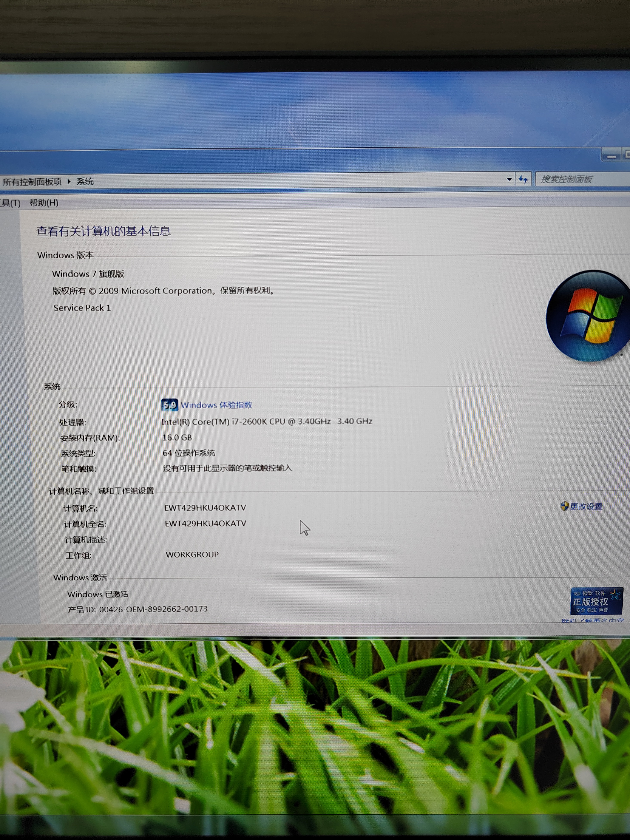Select the Windows 7 旗舰版 text
The image size is (630, 840).
tap(88, 274)
